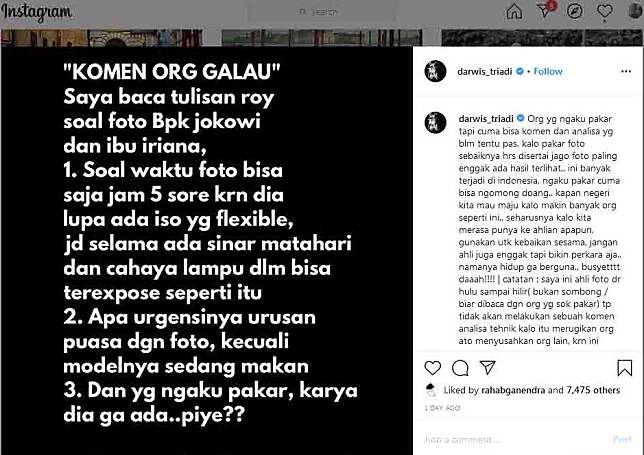Open the Instagram home icon
This screenshot has height=455, width=644.
point(514,11)
